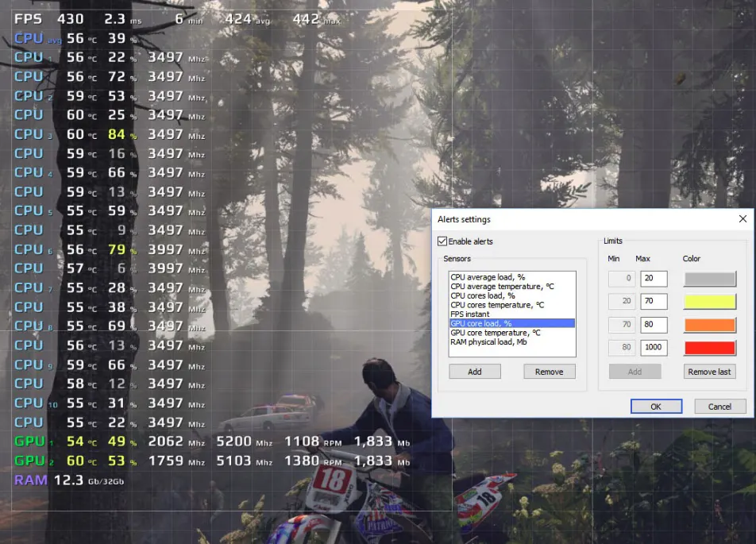Select the "FPS instant" sensor

click(469, 314)
